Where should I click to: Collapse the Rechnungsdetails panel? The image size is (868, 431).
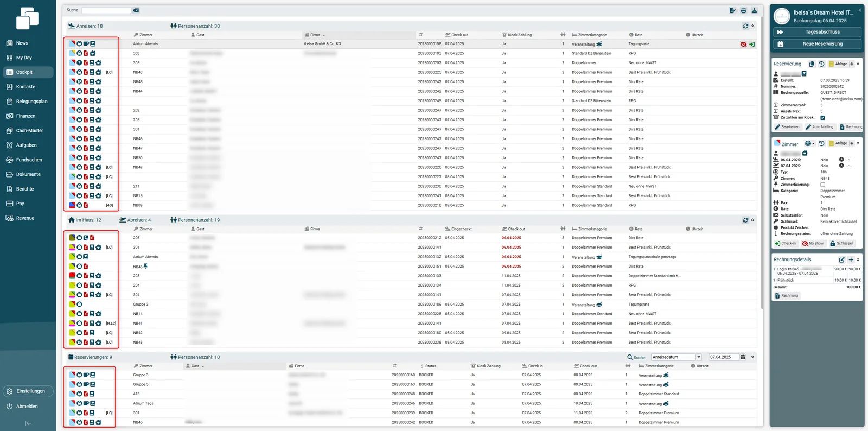(x=858, y=260)
